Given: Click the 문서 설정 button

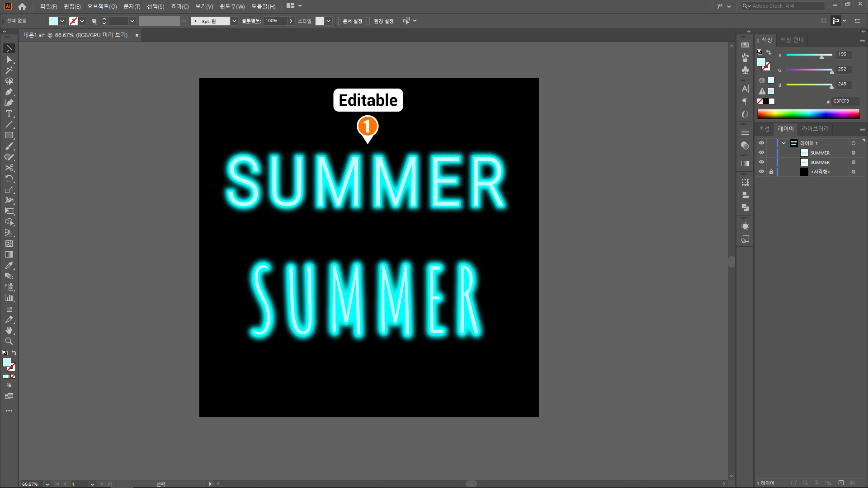Looking at the screenshot, I should pos(352,21).
